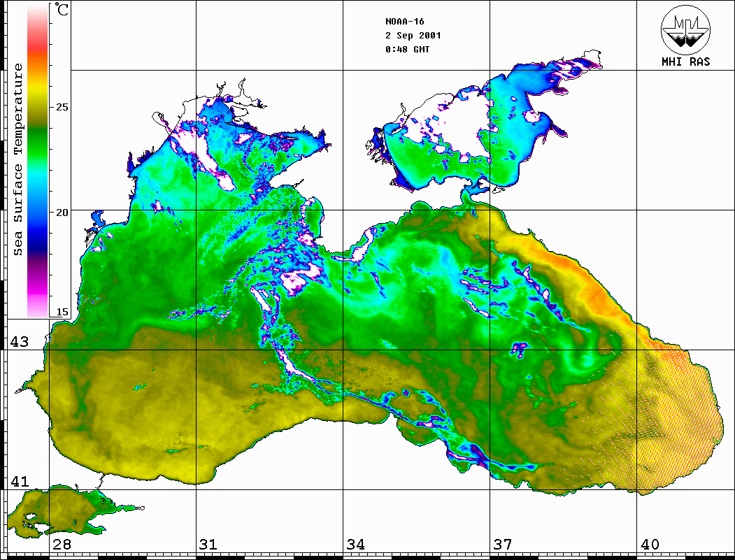Click the 'MHI RAS' label text

click(x=686, y=62)
